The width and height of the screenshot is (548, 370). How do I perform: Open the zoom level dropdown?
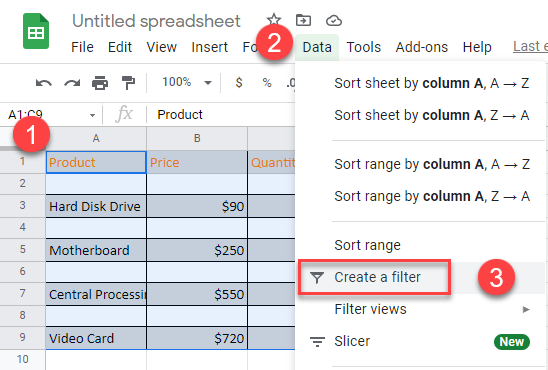[187, 82]
